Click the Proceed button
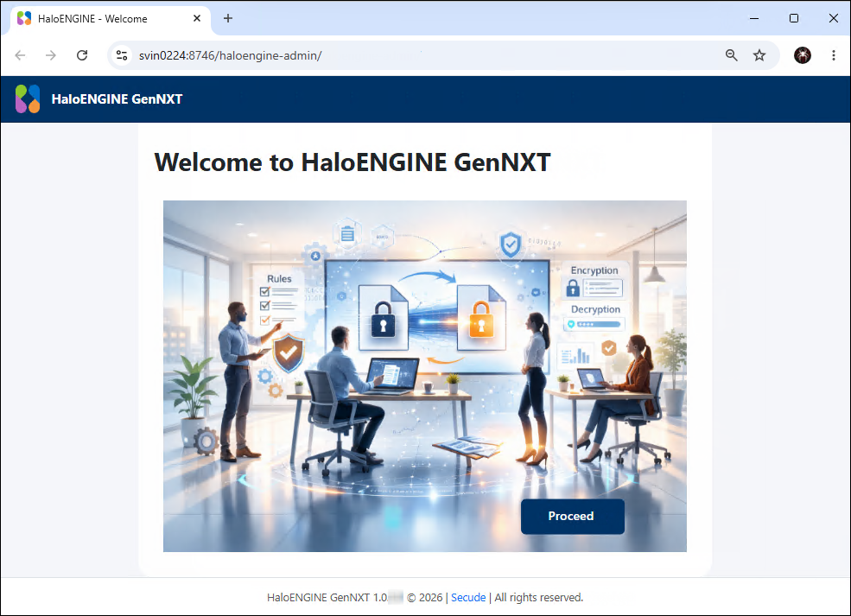This screenshot has height=616, width=851. tap(573, 516)
